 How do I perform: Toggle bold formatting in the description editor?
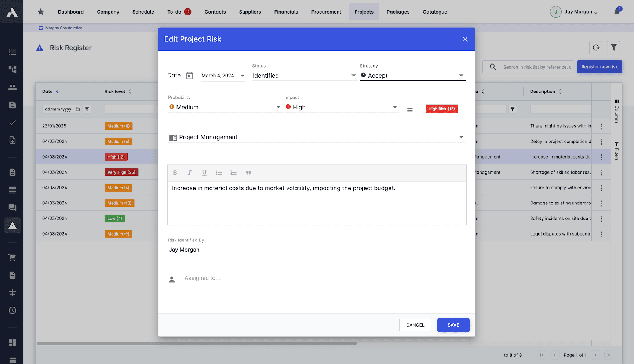pos(175,172)
